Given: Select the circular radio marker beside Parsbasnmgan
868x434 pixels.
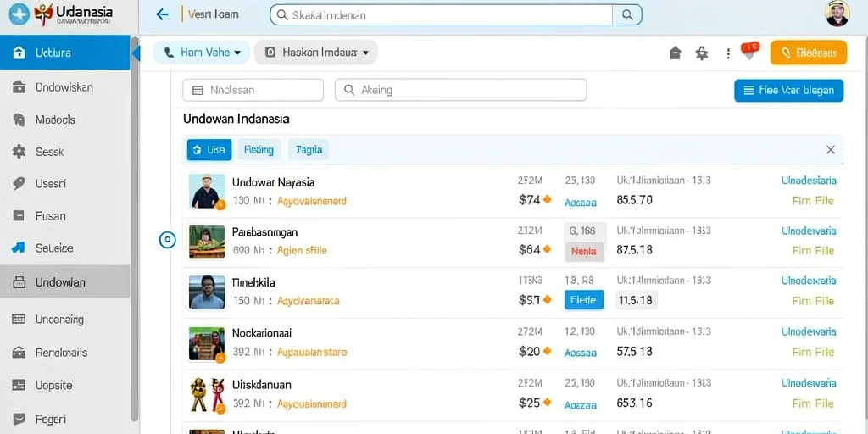Looking at the screenshot, I should pyautogui.click(x=167, y=240).
